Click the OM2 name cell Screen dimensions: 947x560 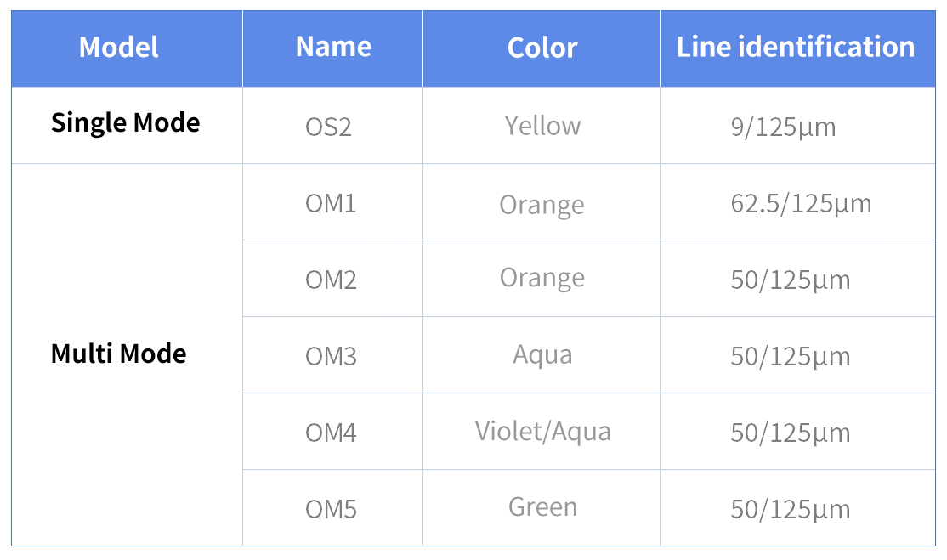[332, 279]
